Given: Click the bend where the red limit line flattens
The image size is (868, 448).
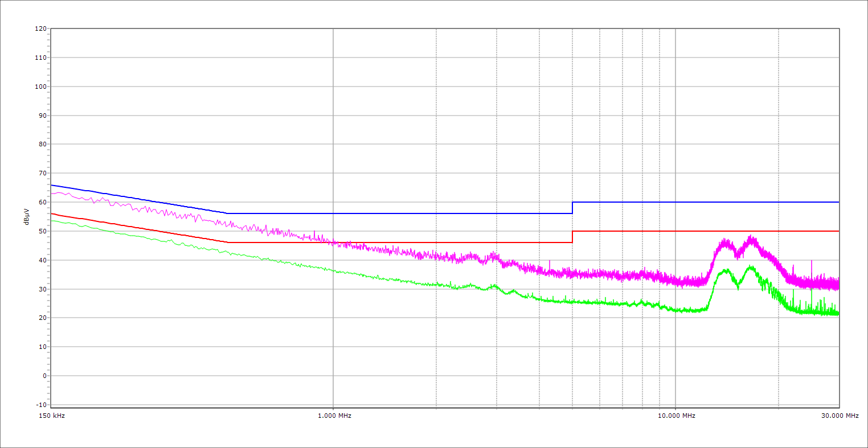Looking at the screenshot, I should [227, 243].
